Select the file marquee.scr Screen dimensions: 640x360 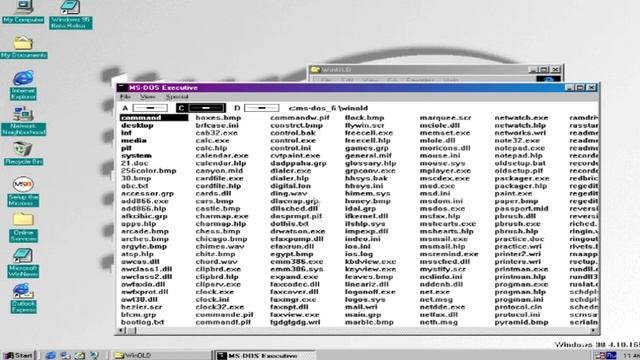(445, 118)
